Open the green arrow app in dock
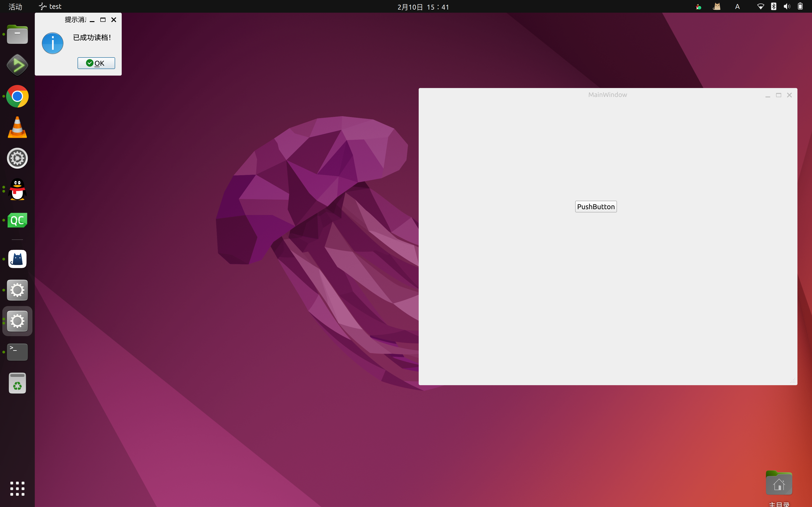Image resolution: width=812 pixels, height=507 pixels. pos(17,65)
